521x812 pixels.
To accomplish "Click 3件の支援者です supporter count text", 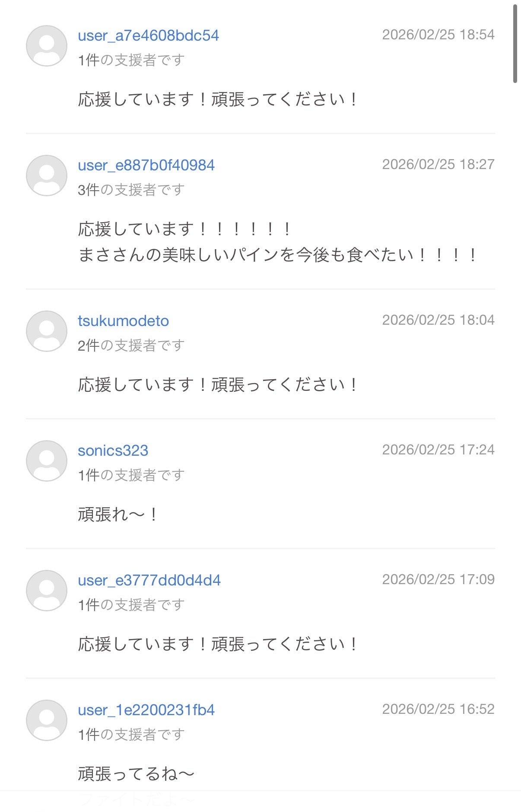I will (131, 190).
